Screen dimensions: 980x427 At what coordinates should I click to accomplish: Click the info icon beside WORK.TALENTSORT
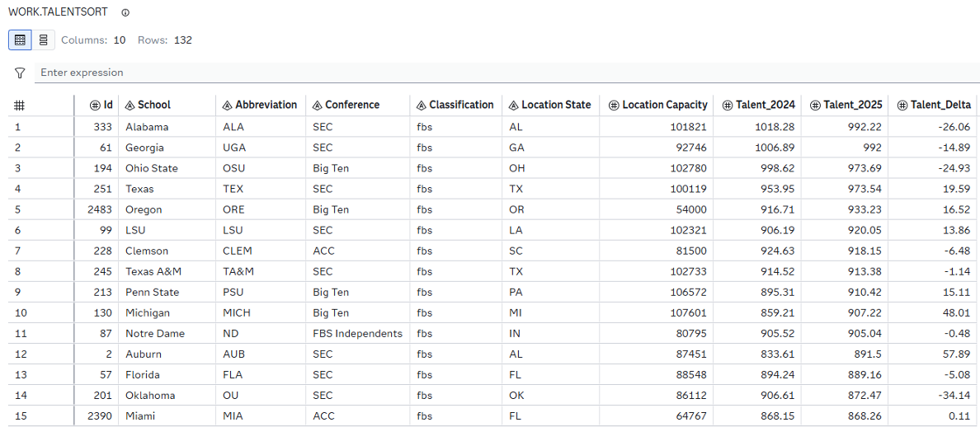(125, 13)
